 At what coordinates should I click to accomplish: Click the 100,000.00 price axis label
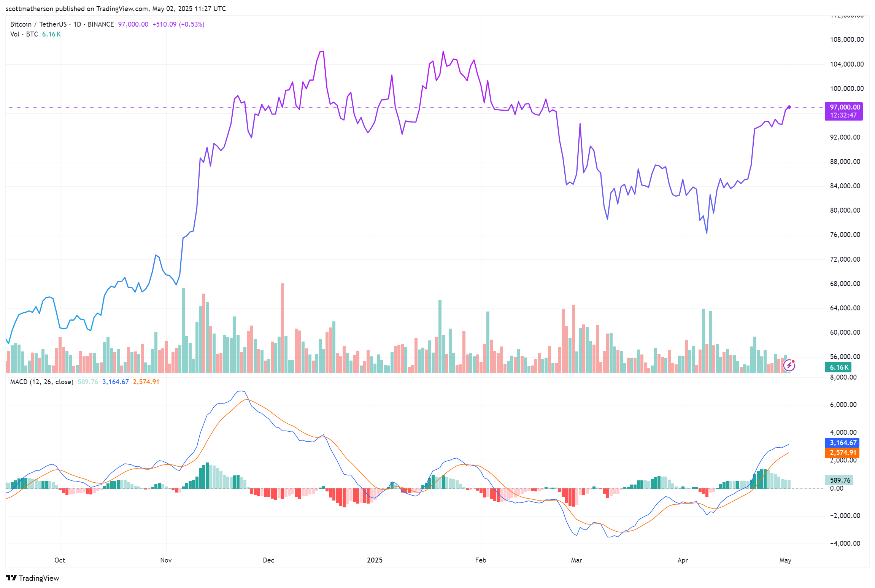point(846,89)
